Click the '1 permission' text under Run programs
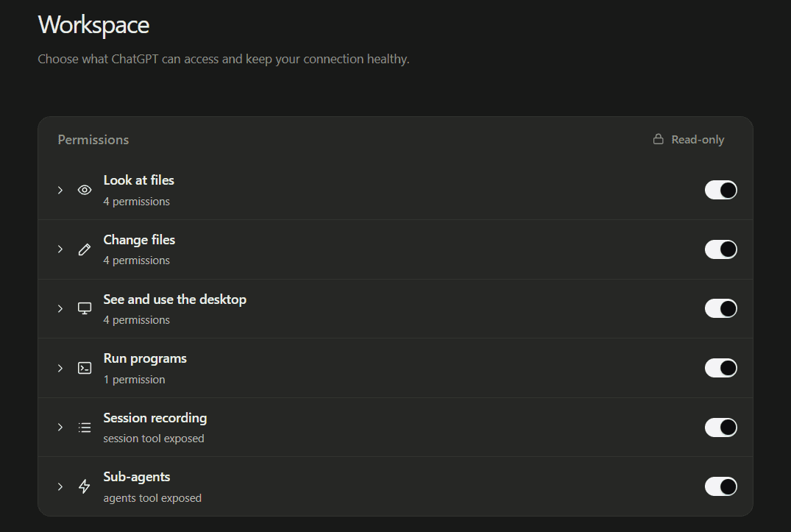791x532 pixels. [x=134, y=380]
